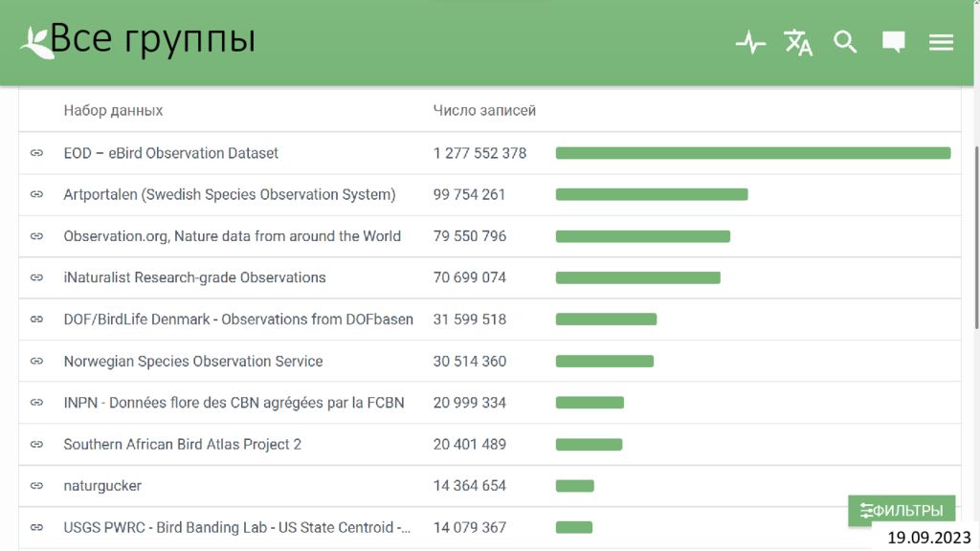Screen dimensions: 980x551
Task: Click link icon for DOF/BirdLife Denmark row
Action: click(37, 320)
